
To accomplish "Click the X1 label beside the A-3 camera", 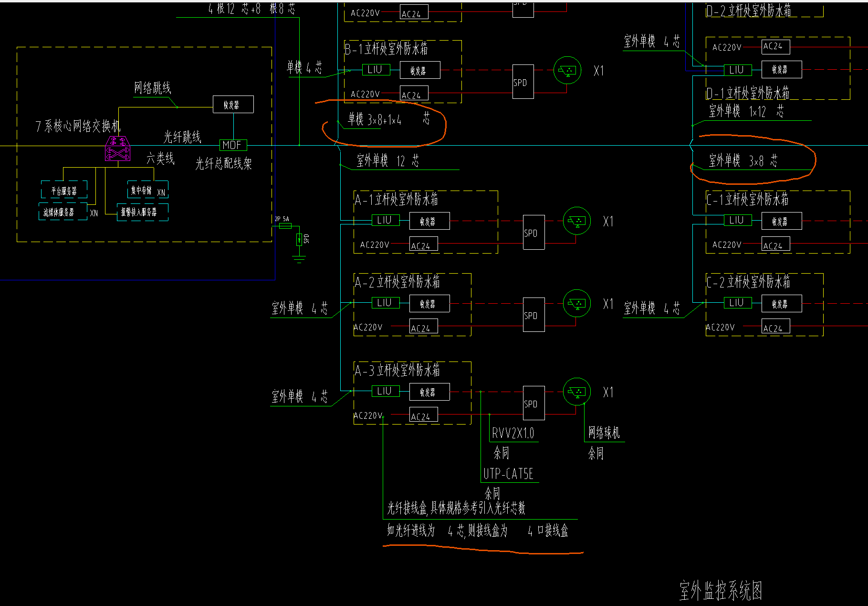I will pyautogui.click(x=608, y=393).
